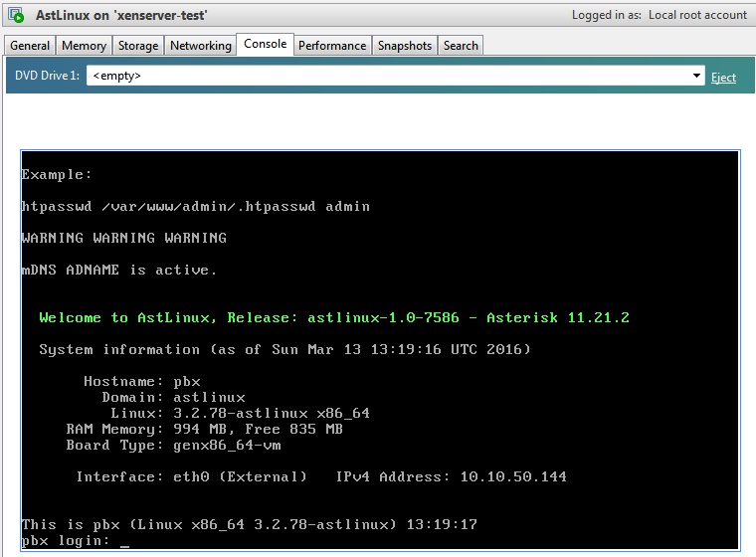Click the pbx login prompt in console
Screen dimensions: 756x557
click(x=76, y=541)
